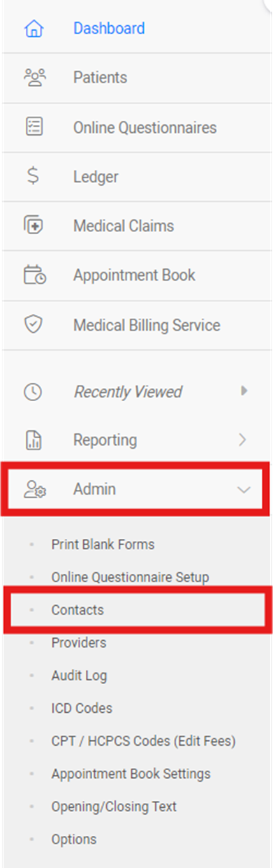Open the Contacts admin page
Image resolution: width=273 pixels, height=868 pixels.
coord(78,610)
